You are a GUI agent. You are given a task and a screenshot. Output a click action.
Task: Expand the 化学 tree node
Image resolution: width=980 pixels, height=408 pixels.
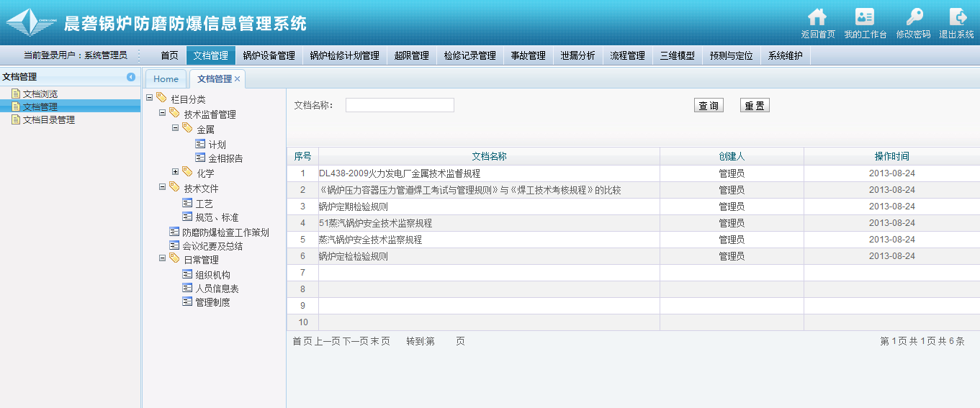click(175, 172)
